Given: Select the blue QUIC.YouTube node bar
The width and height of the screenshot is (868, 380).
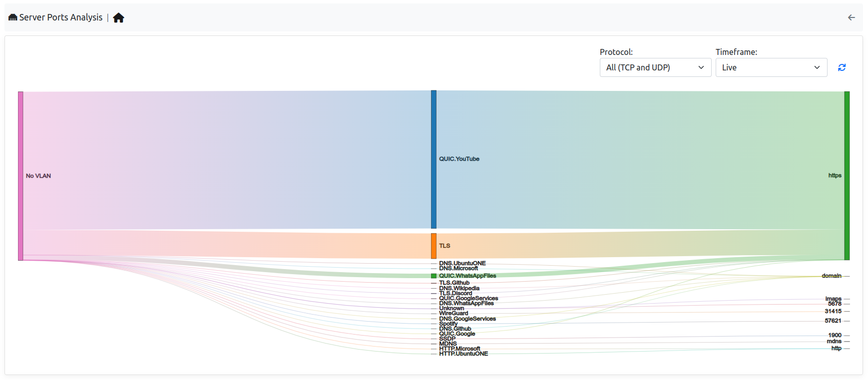Looking at the screenshot, I should (x=434, y=159).
